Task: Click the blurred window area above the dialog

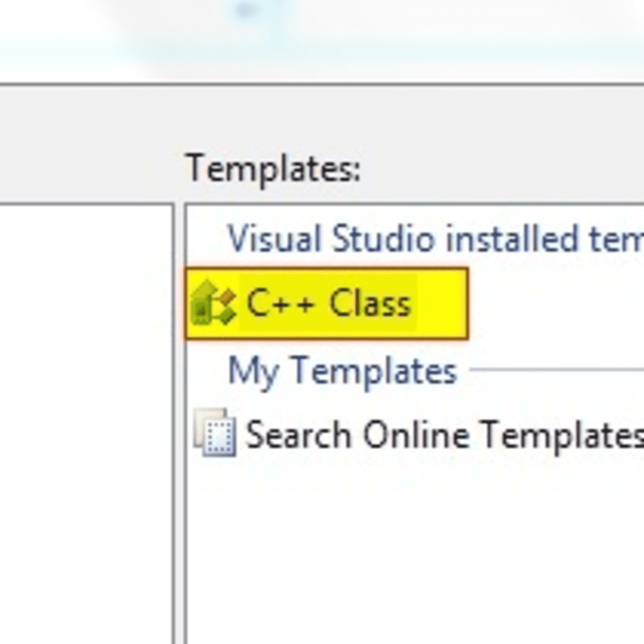Action: point(322,38)
